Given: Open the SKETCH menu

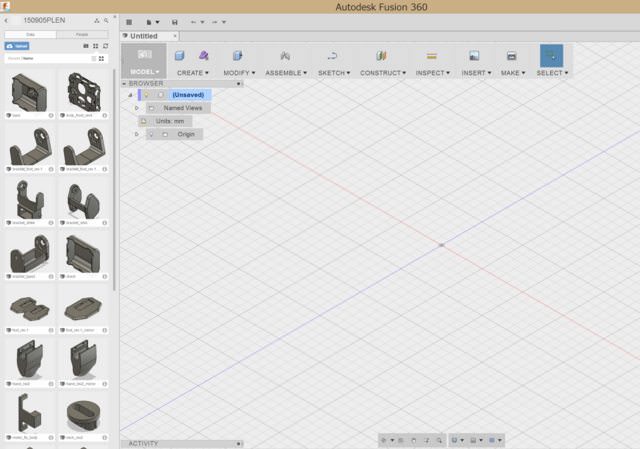Looking at the screenshot, I should [334, 73].
